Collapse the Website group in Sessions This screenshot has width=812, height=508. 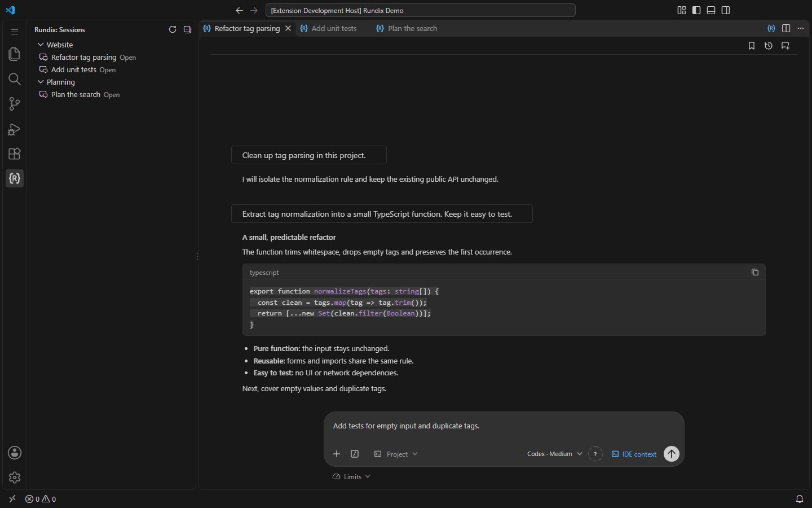(41, 45)
